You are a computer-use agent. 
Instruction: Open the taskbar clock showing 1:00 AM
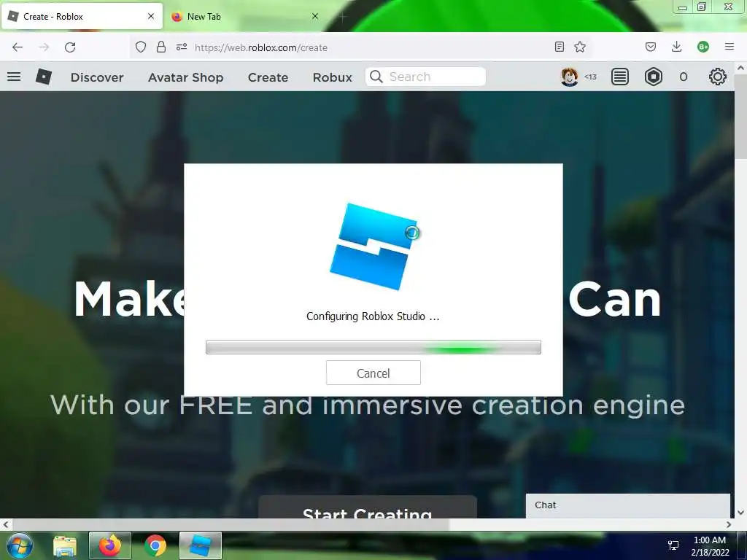pyautogui.click(x=710, y=545)
